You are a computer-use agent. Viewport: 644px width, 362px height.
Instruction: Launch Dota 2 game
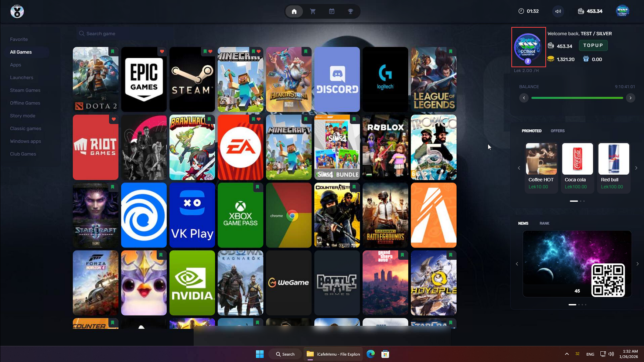[x=96, y=79]
